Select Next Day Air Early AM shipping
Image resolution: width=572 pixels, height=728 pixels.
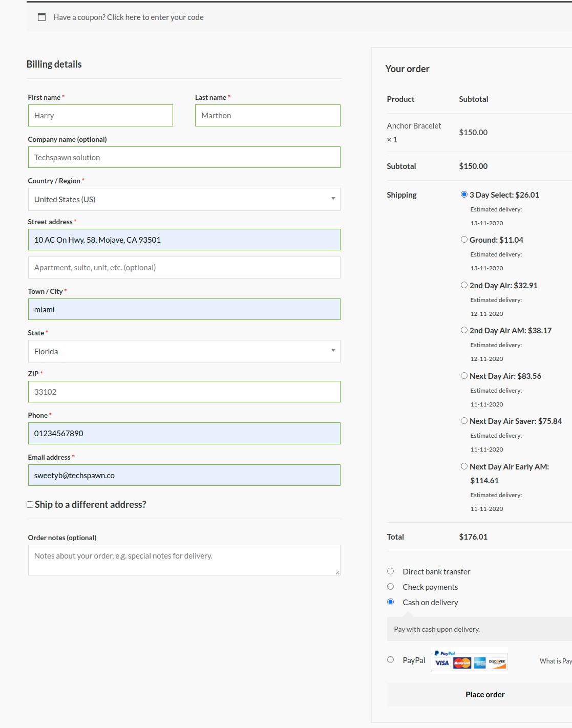point(464,466)
